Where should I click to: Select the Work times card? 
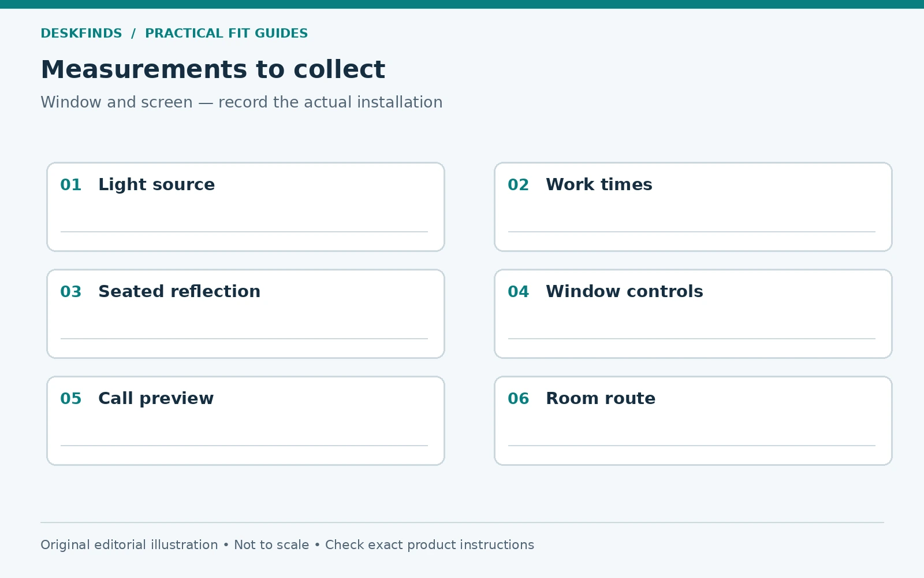693,207
